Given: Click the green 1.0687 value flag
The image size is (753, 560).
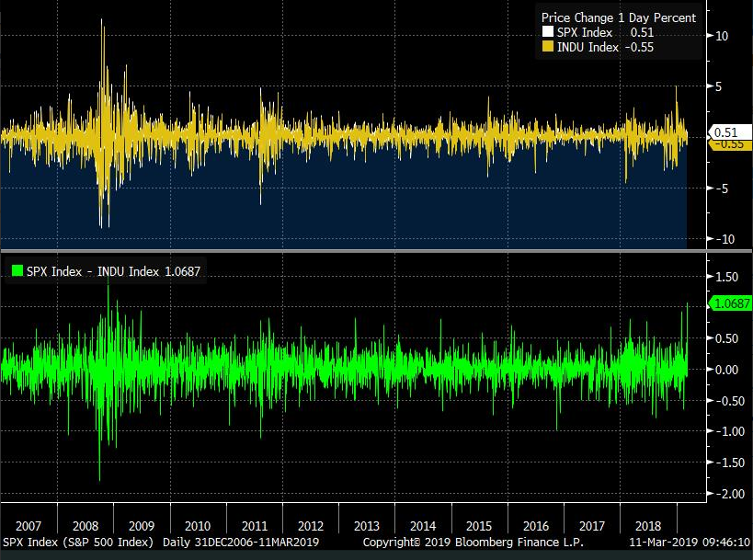Looking at the screenshot, I should coord(730,303).
